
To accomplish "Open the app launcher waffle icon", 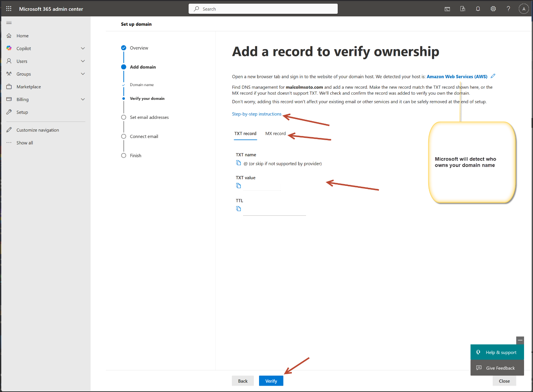I will (x=9, y=9).
